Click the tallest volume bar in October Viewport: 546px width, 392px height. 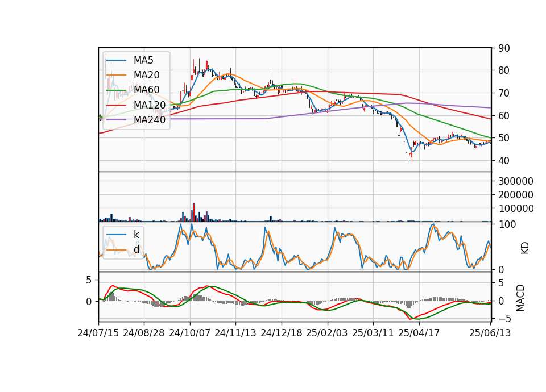[x=194, y=212]
